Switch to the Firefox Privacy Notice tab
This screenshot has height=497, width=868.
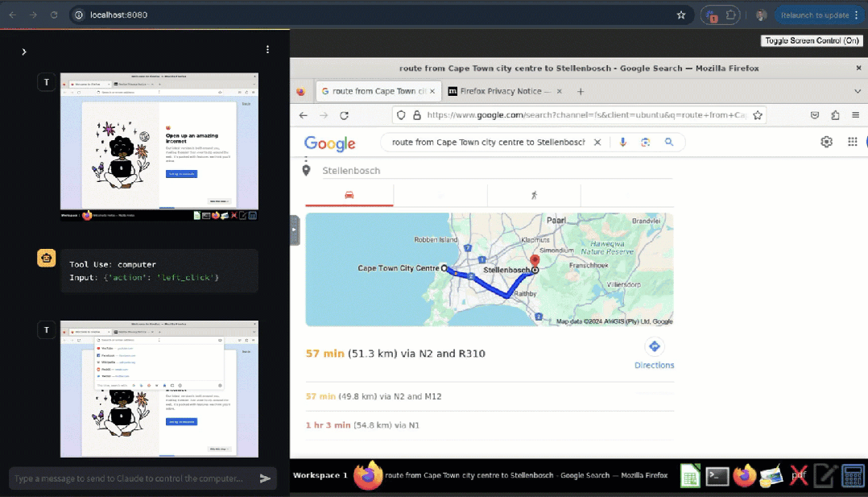click(499, 91)
